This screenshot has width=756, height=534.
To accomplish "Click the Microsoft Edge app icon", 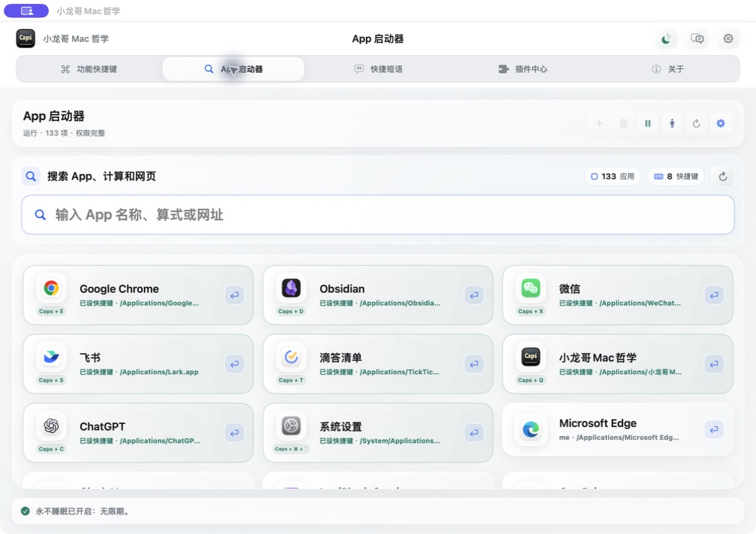I will pyautogui.click(x=531, y=430).
